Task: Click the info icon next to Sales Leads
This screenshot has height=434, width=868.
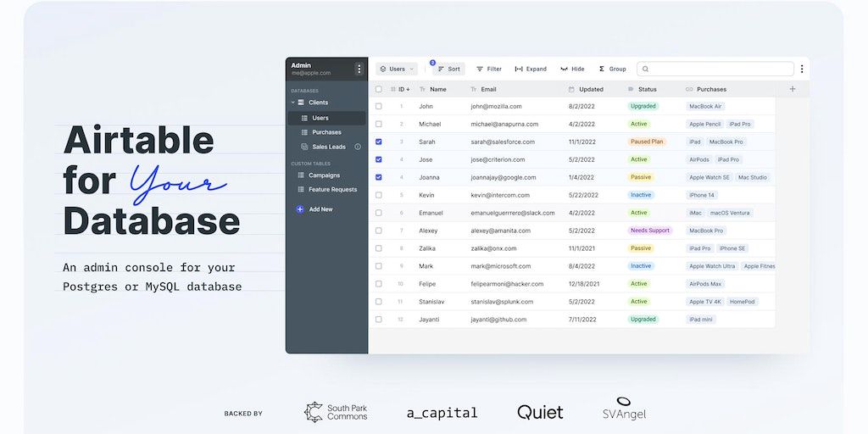Action: 358,147
